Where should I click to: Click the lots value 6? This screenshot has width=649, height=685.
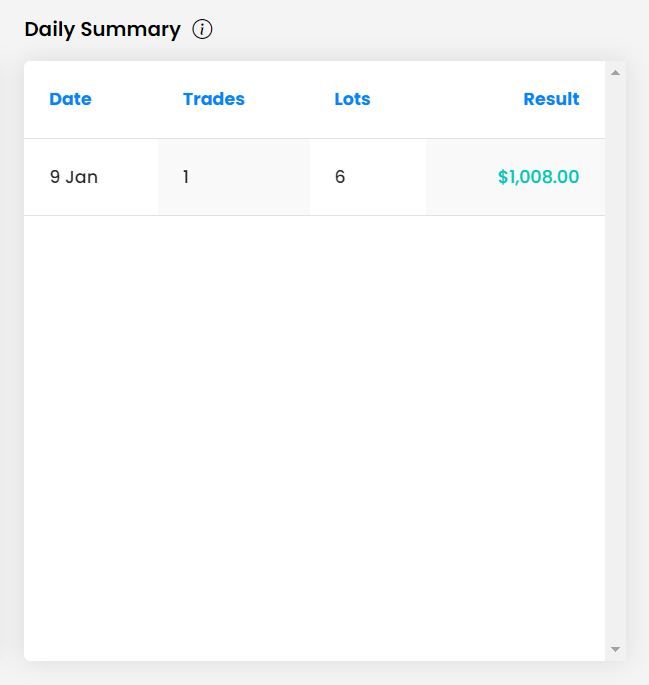pyautogui.click(x=340, y=177)
